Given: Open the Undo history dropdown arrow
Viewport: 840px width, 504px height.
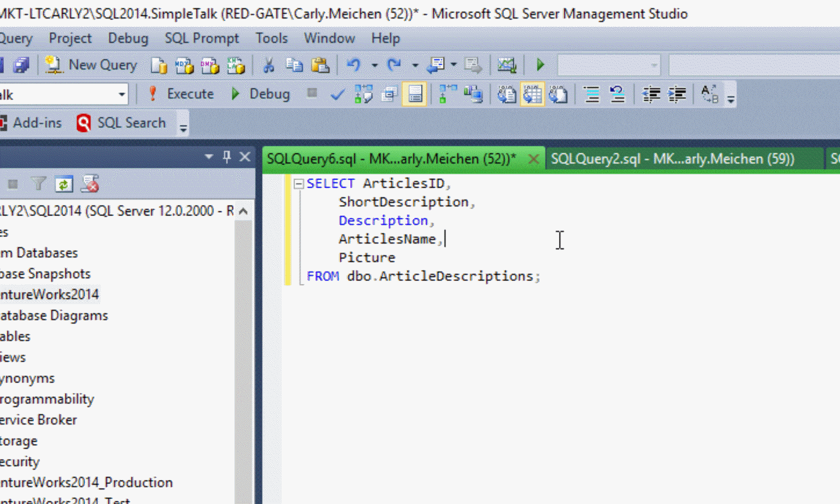Looking at the screenshot, I should click(374, 65).
